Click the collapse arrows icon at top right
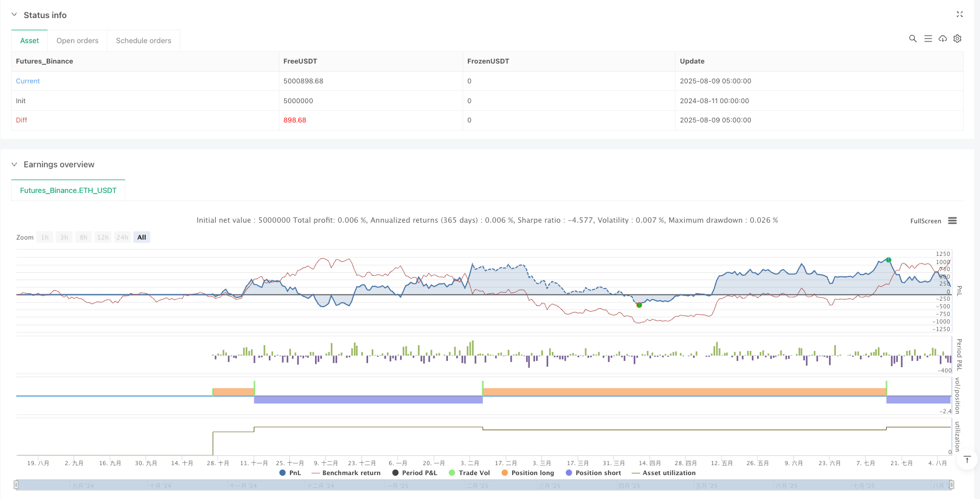 960,15
